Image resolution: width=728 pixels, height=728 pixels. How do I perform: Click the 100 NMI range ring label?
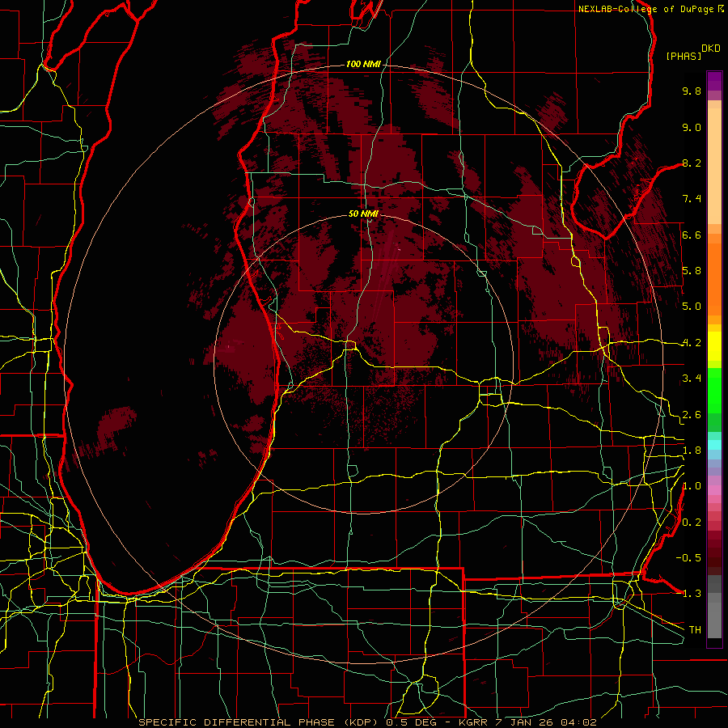point(363,64)
